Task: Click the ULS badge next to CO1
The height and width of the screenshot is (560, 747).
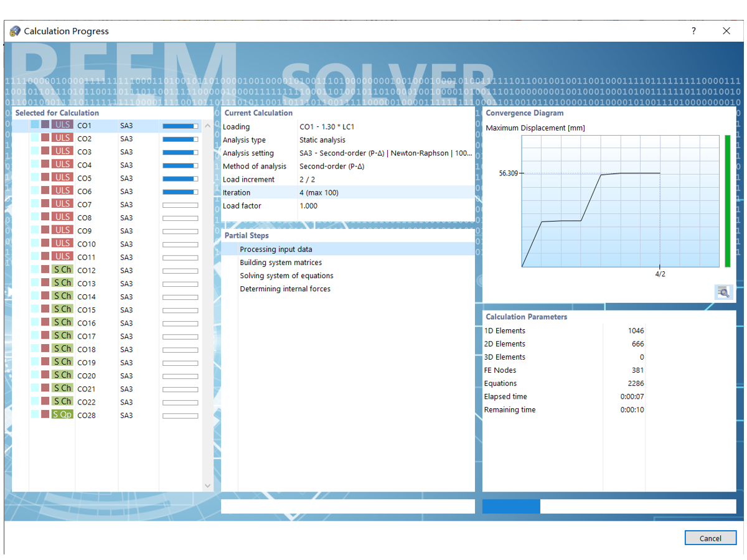Action: (x=62, y=124)
